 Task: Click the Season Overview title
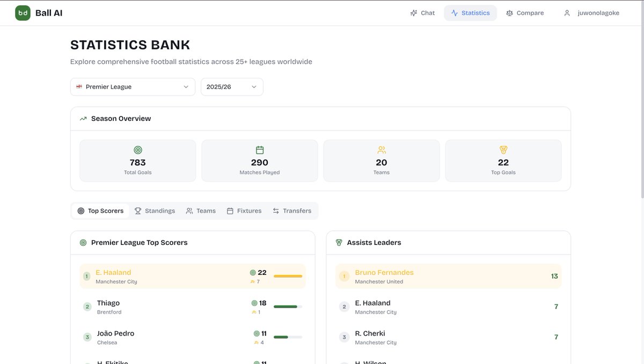121,119
